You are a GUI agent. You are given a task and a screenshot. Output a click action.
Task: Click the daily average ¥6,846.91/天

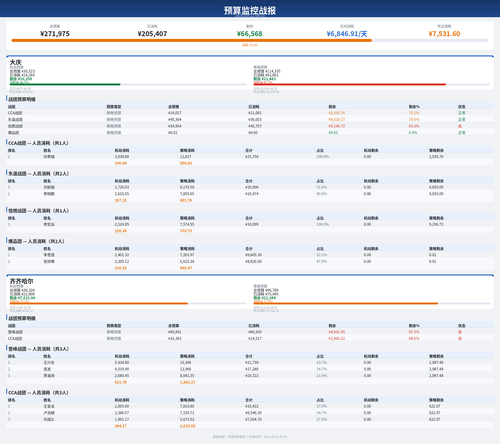[347, 34]
